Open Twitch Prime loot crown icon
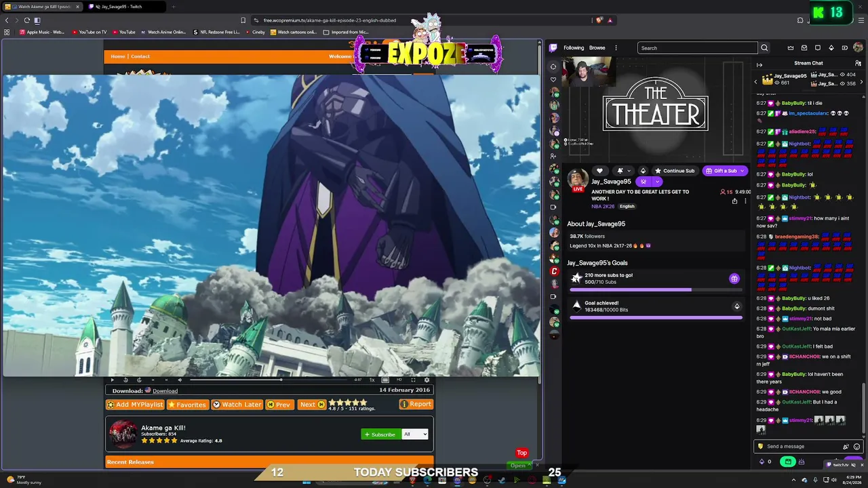This screenshot has width=868, height=488. coord(791,48)
